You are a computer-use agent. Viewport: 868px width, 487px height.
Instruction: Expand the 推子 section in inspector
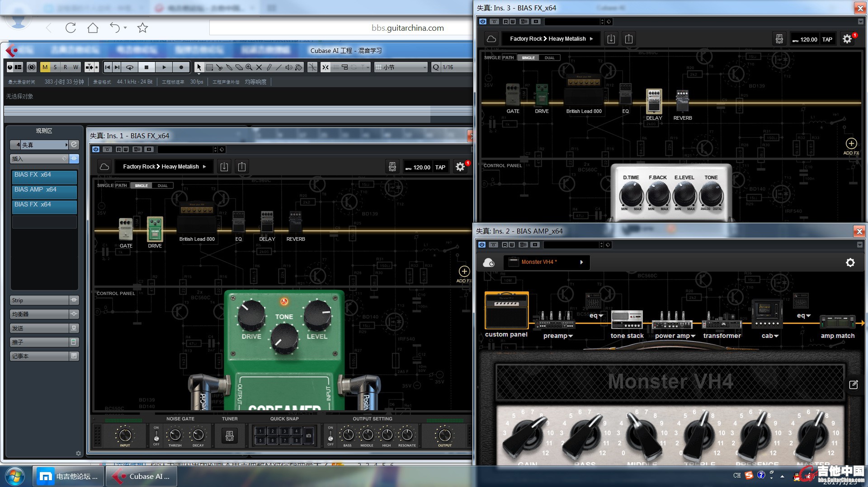click(x=44, y=342)
